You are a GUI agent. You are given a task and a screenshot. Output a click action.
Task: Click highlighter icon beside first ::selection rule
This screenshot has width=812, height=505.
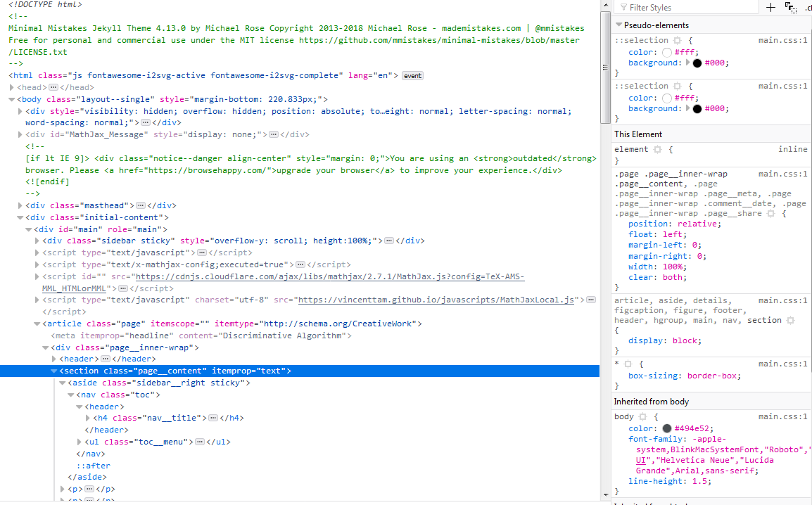(676, 40)
